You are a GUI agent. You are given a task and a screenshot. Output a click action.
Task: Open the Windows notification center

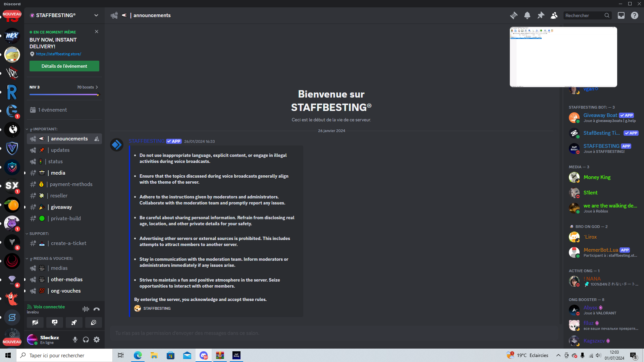click(x=634, y=356)
